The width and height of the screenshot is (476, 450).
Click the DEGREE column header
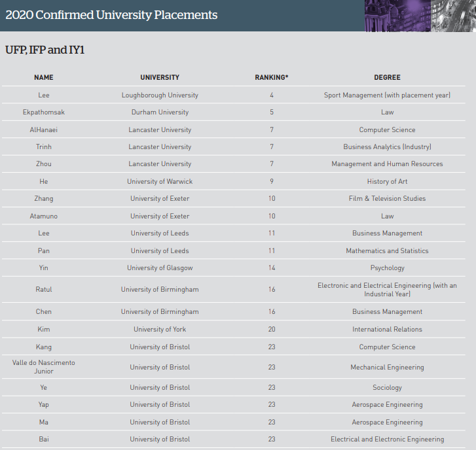point(387,77)
